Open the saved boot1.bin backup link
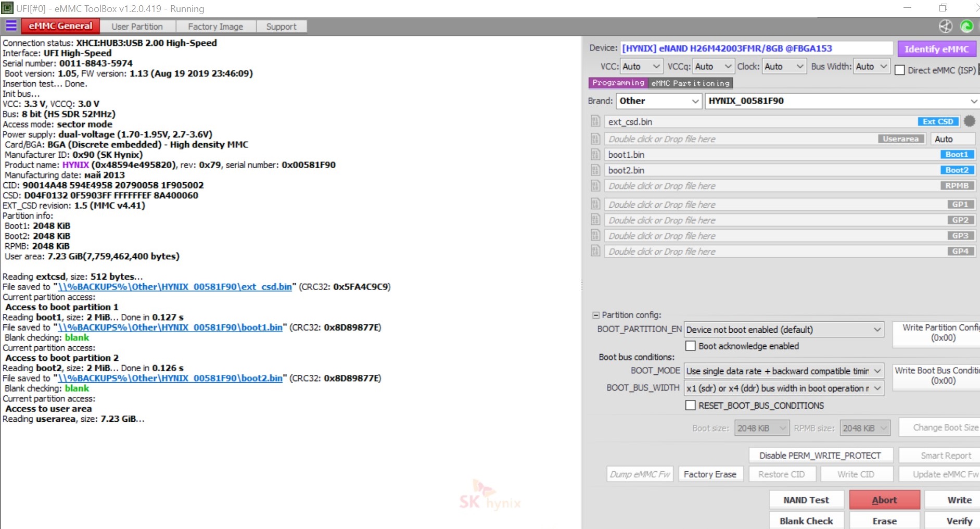 click(x=170, y=328)
